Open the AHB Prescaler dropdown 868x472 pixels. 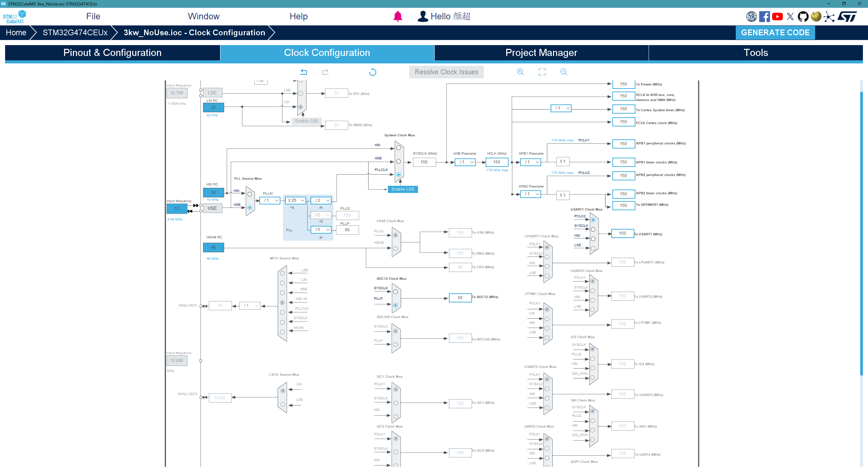[465, 162]
